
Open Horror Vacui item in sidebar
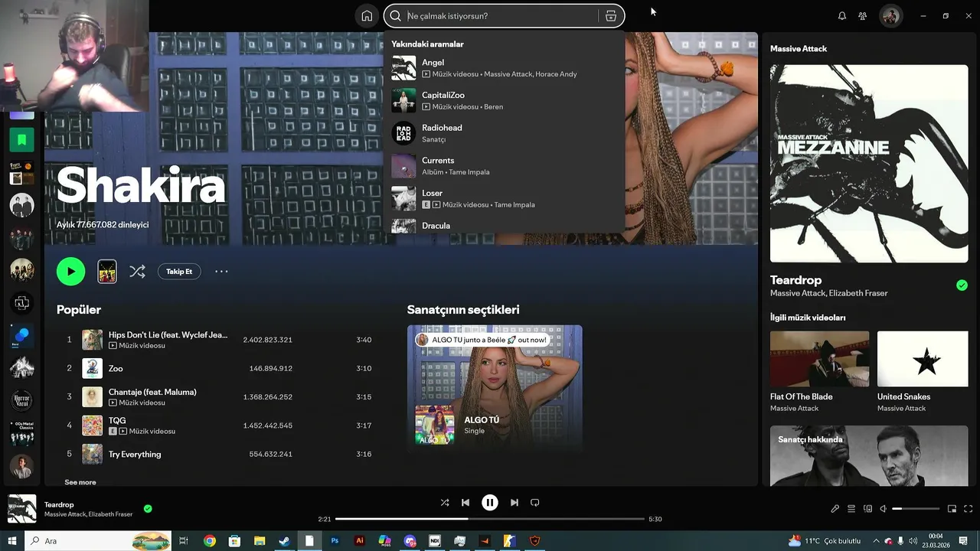[x=21, y=400]
